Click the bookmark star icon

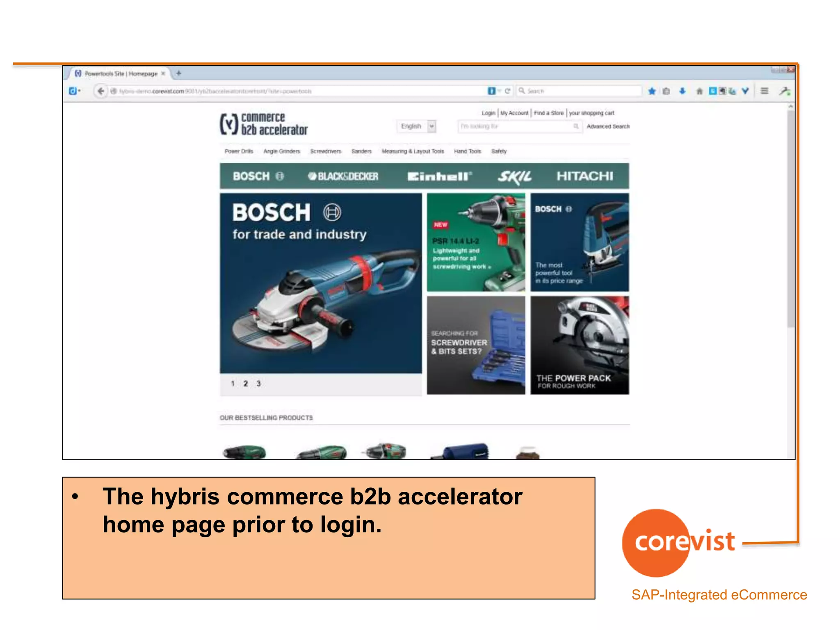coord(652,91)
